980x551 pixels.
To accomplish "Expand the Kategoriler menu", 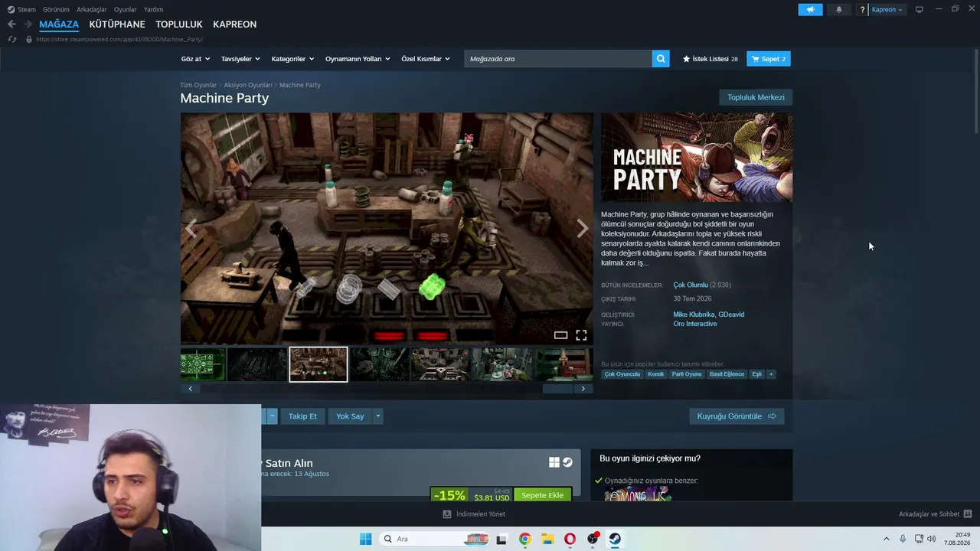I will pos(292,59).
